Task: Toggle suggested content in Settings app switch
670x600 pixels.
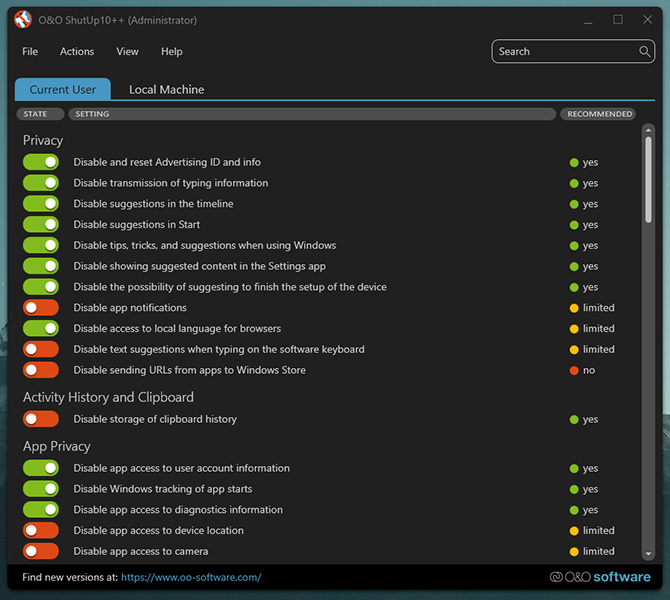Action: tap(41, 266)
